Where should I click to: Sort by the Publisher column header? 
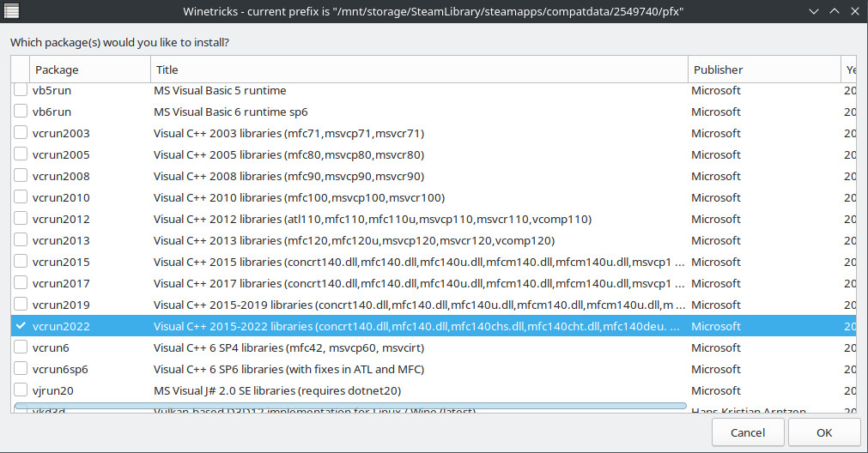pyautogui.click(x=764, y=69)
